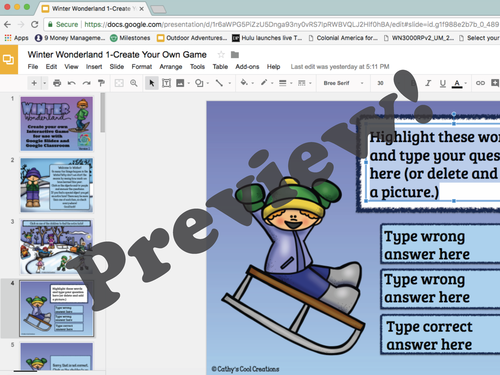Click the Last edit was yesterday link
This screenshot has height=375, width=500.
tap(340, 67)
